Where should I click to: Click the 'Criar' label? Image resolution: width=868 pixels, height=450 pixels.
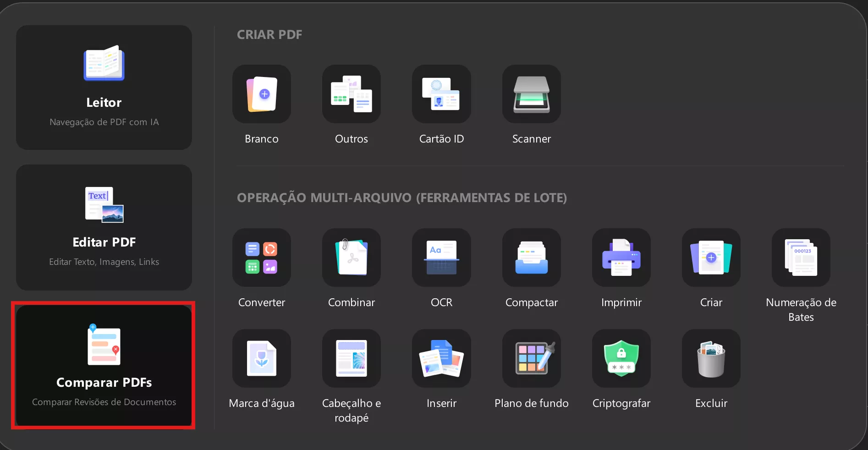pos(711,302)
